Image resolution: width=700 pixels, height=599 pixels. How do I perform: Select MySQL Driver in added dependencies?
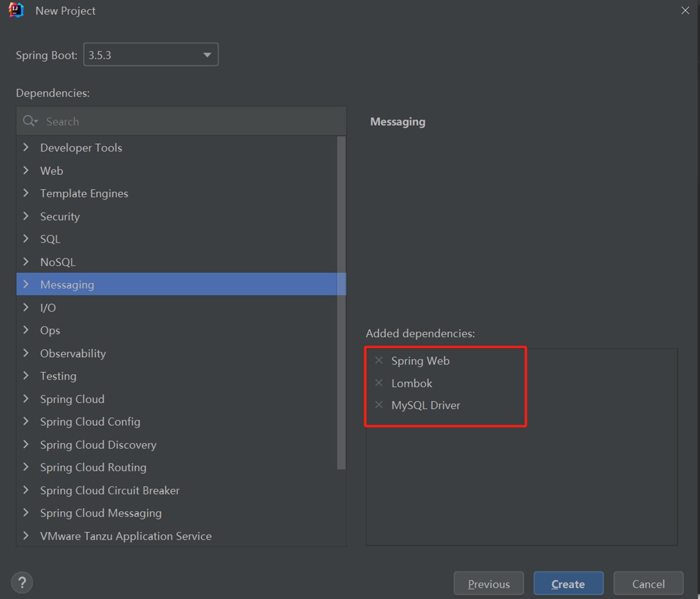click(x=426, y=405)
